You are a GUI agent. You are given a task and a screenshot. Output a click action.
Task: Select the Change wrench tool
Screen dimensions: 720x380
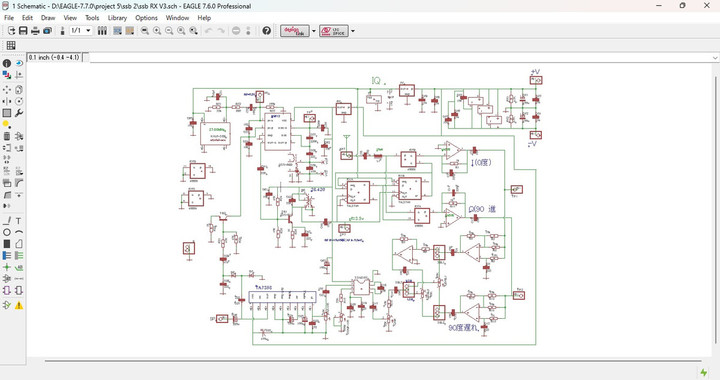tap(19, 112)
